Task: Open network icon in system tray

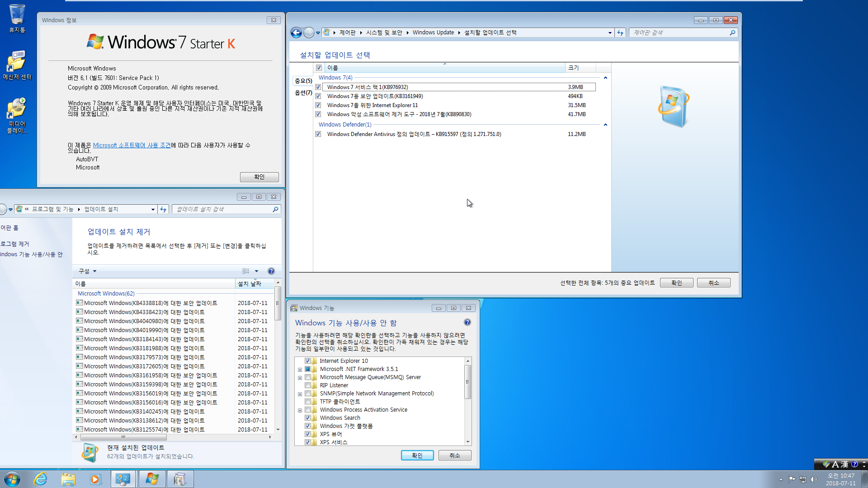Action: point(803,479)
